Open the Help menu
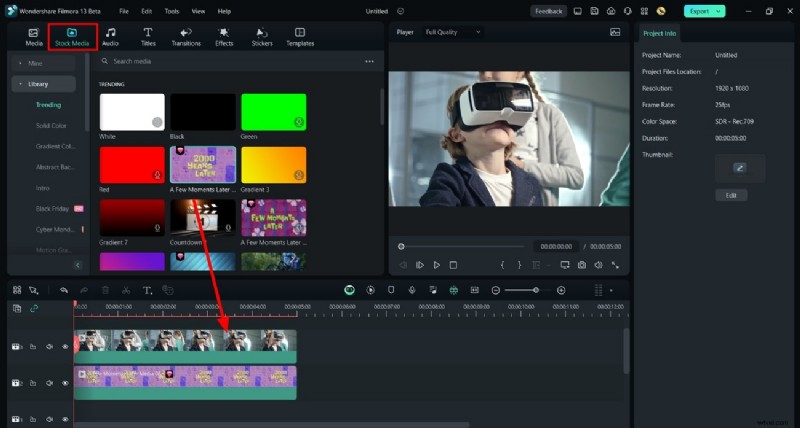800x428 pixels. pyautogui.click(x=224, y=11)
